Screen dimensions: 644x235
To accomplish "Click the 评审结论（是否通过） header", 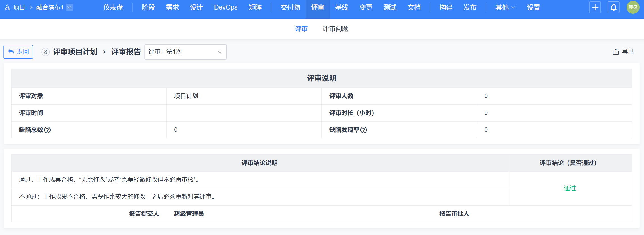I will pyautogui.click(x=570, y=163).
